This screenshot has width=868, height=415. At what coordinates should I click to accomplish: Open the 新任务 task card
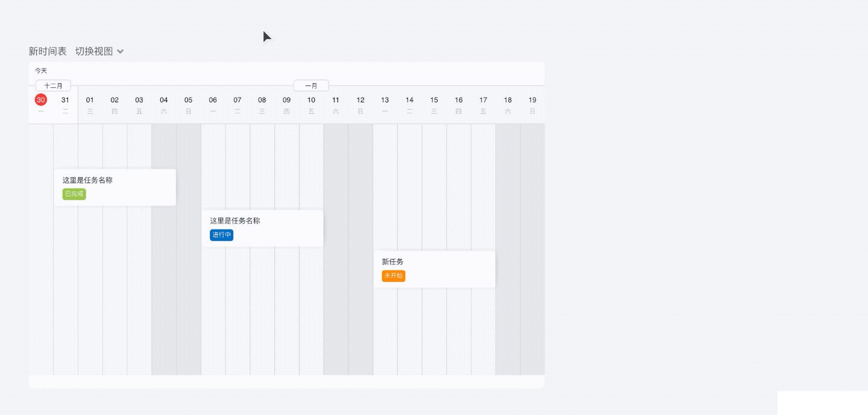tap(435, 269)
